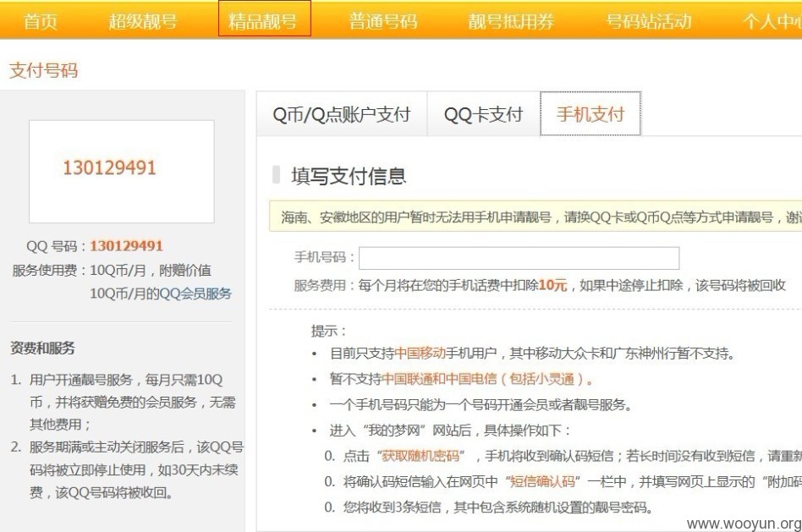Click the 填写支付信息 section heading
This screenshot has width=802, height=532.
pyautogui.click(x=349, y=176)
